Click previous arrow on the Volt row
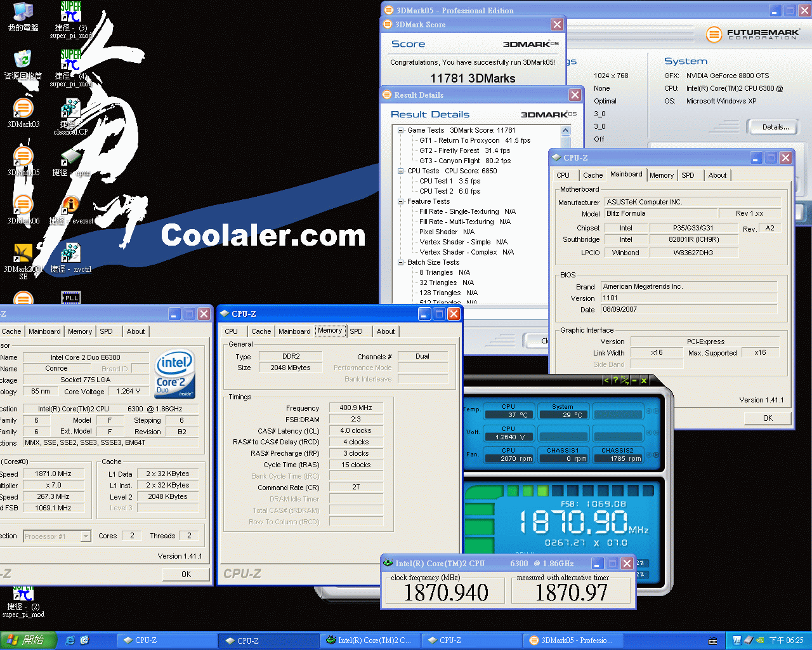The height and width of the screenshot is (650, 812). (648, 433)
